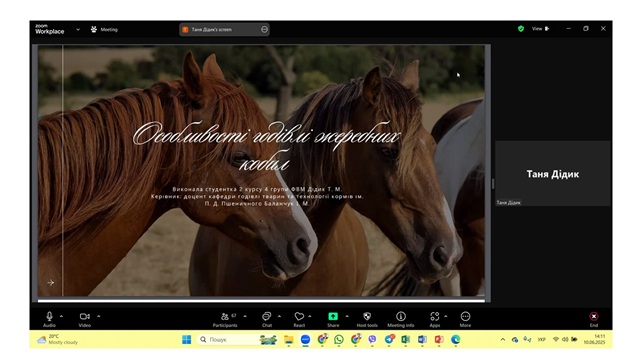Screen dimensions: 640x360
Task: Open File Explorer from taskbar
Action: tap(289, 340)
